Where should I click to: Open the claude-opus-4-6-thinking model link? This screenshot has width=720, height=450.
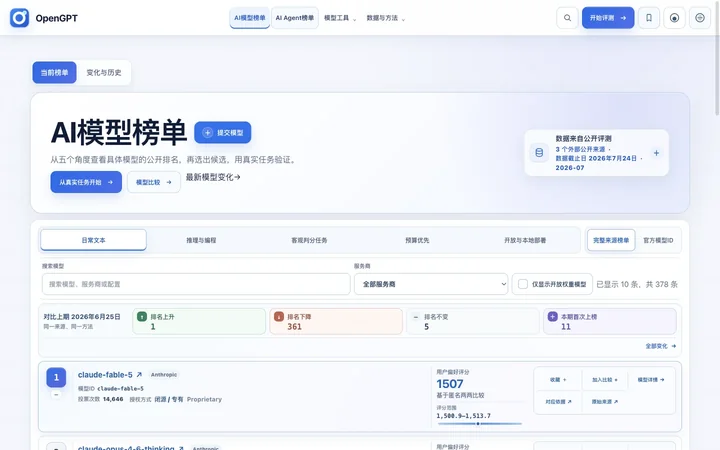click(126, 448)
